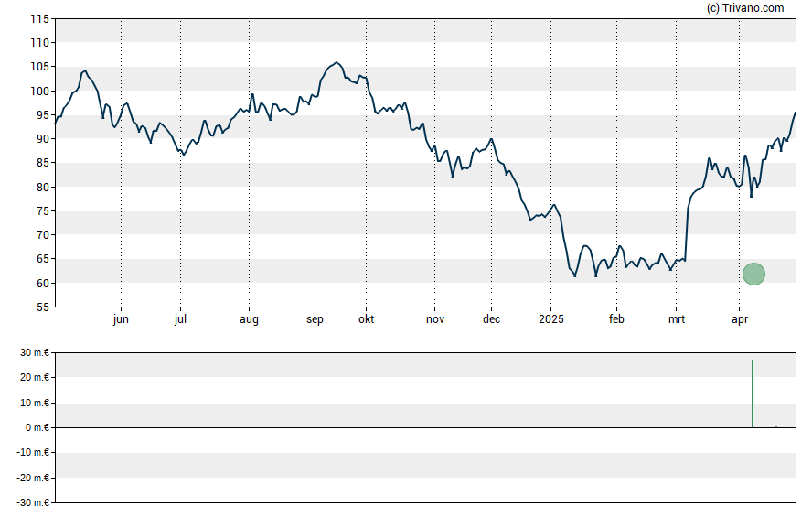This screenshot has width=812, height=517.
Task: Click the 'mrt' month axis label
Action: tap(677, 319)
